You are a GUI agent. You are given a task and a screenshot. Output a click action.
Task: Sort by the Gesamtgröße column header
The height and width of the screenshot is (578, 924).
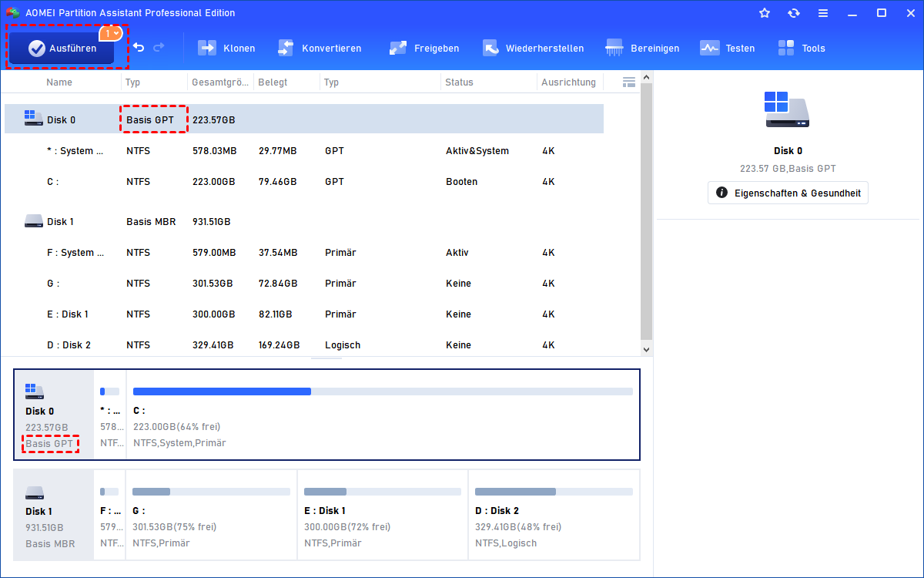[220, 82]
